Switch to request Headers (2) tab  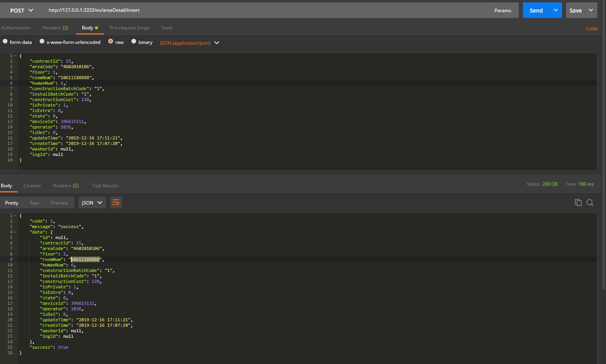pyautogui.click(x=55, y=28)
